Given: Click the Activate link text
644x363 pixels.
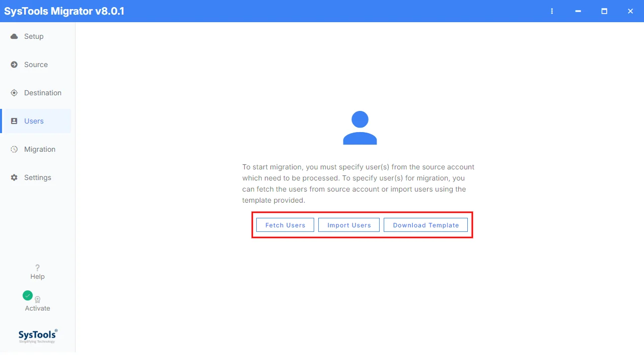Looking at the screenshot, I should 38,309.
